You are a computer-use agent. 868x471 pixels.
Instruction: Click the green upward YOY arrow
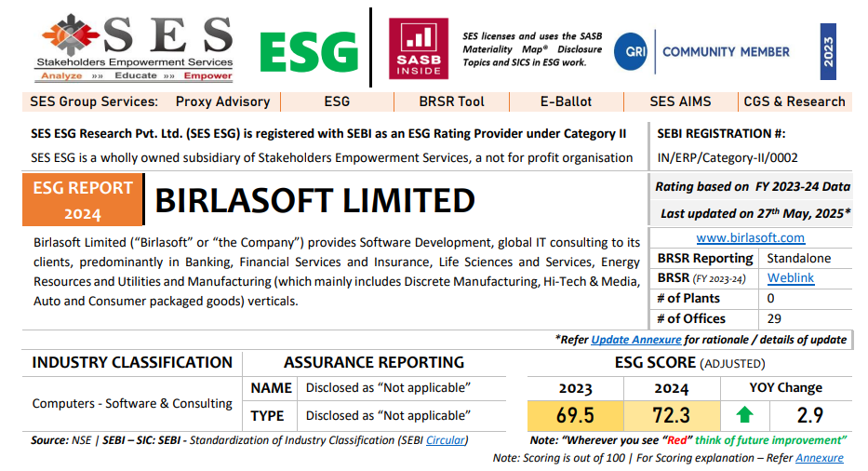tap(744, 414)
